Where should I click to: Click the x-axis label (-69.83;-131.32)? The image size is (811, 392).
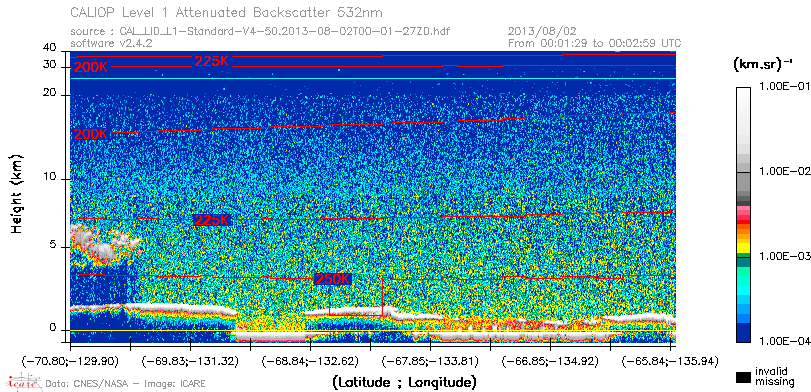pos(190,361)
